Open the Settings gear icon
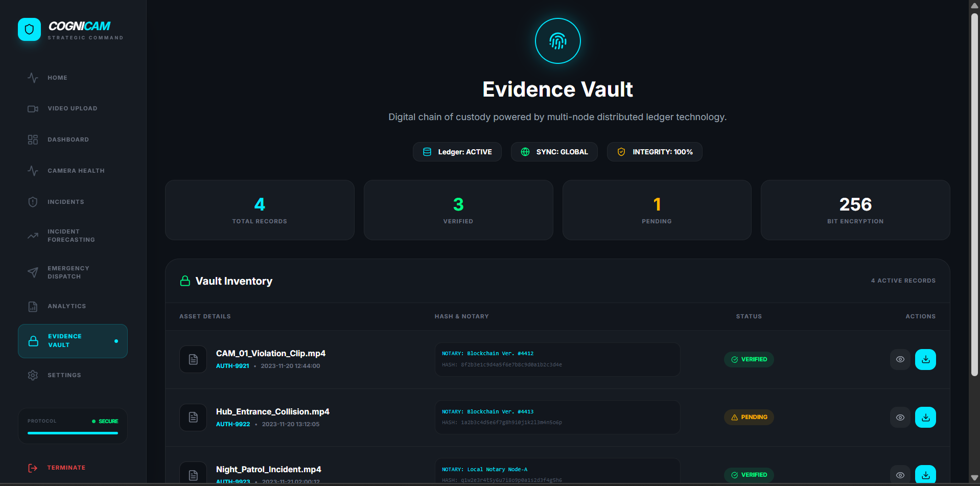Image resolution: width=980 pixels, height=486 pixels. click(33, 375)
